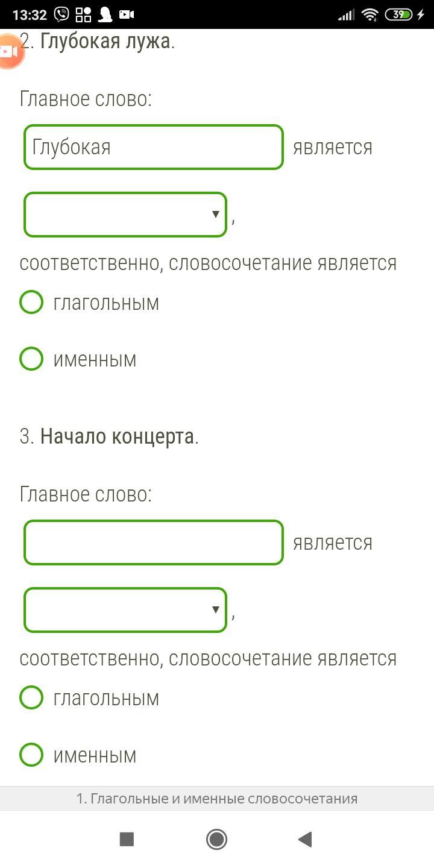Viewport: 434px width, 868px height.
Task: Tap the video camera status bar icon
Action: pos(127,14)
